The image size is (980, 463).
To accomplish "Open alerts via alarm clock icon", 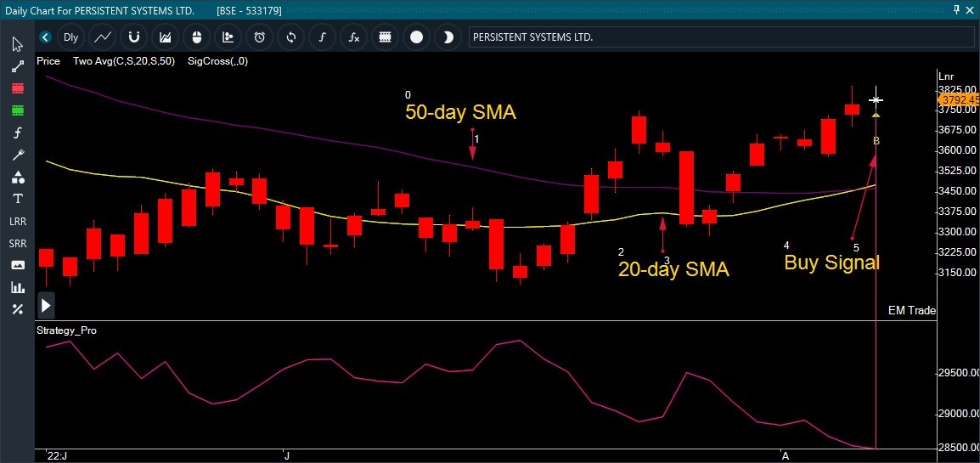I will tap(259, 37).
